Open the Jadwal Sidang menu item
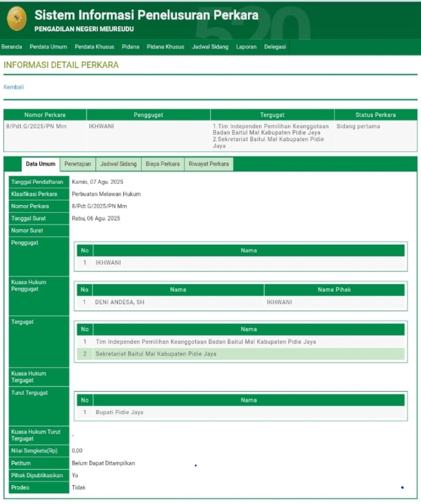 tap(210, 47)
